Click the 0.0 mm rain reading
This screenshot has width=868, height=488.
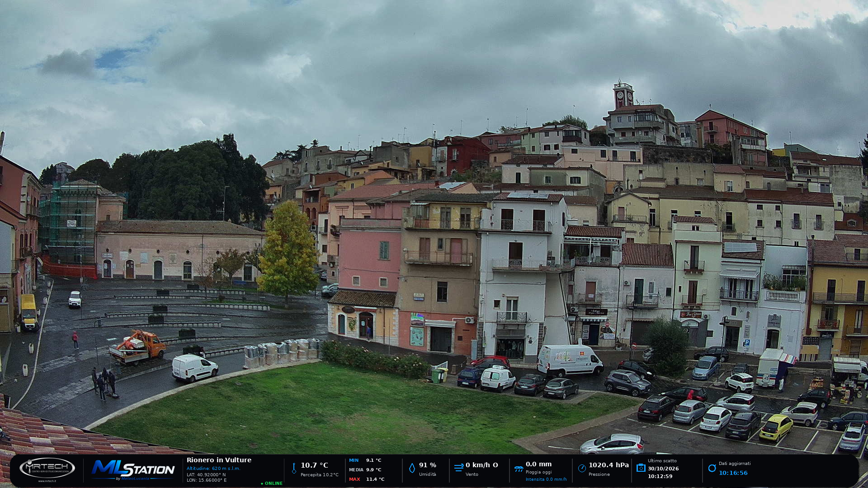click(x=538, y=465)
